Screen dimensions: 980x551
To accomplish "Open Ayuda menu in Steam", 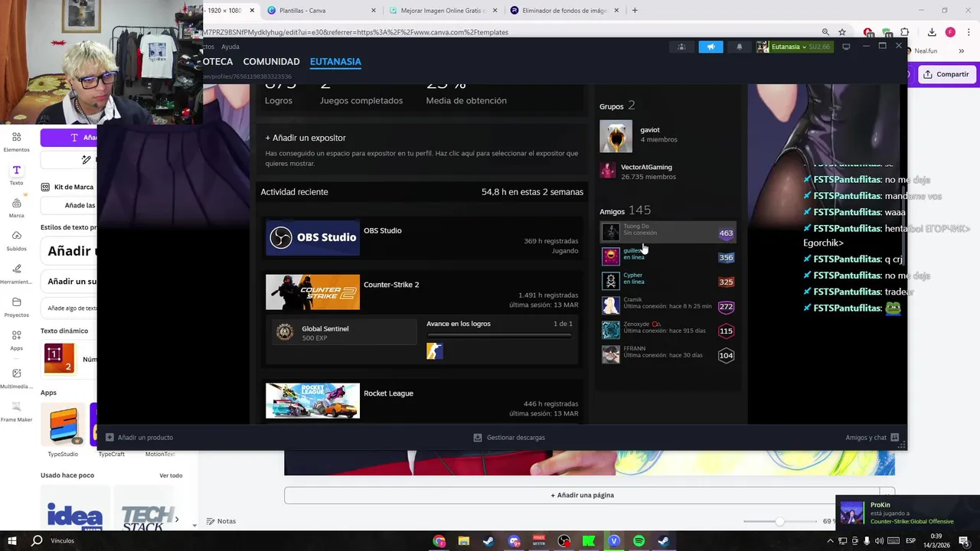I will pos(230,47).
